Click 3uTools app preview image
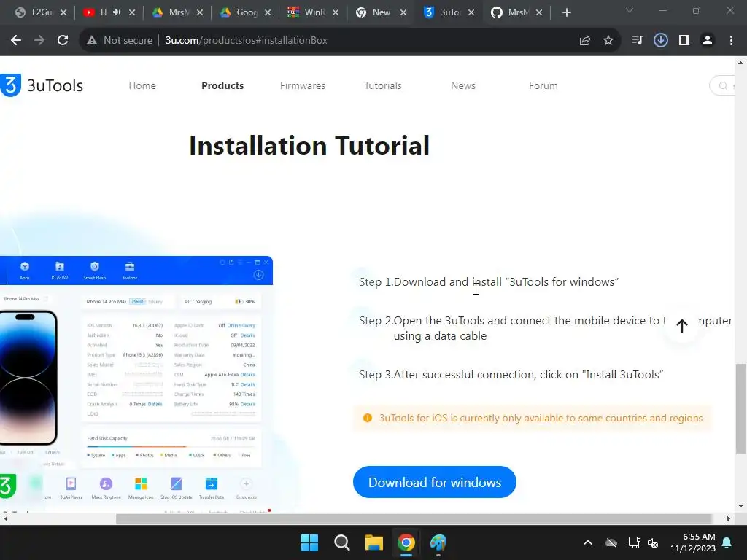The width and height of the screenshot is (747, 560). pyautogui.click(x=136, y=384)
